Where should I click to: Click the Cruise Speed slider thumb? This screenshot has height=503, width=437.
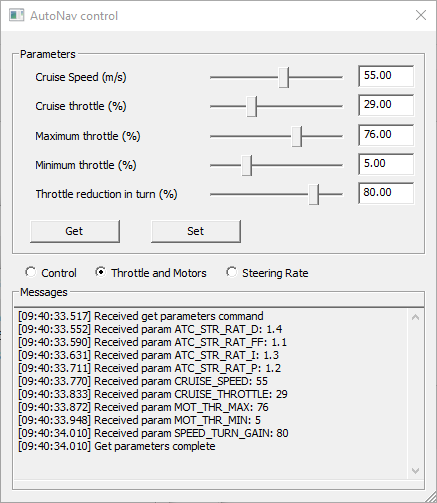pos(284,77)
